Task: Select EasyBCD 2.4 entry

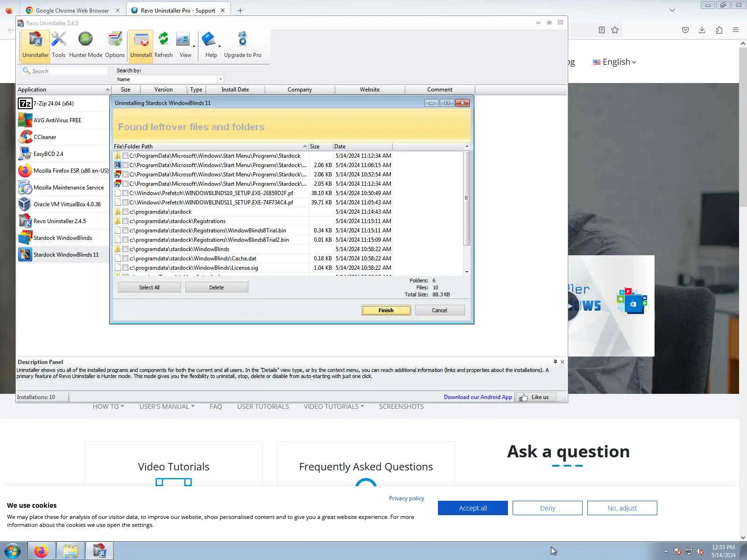Action: (63, 154)
